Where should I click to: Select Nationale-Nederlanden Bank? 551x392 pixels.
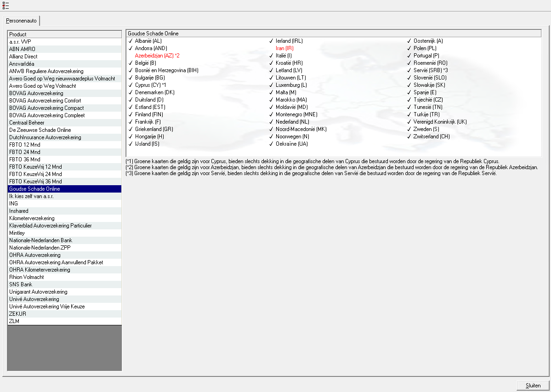(64, 241)
